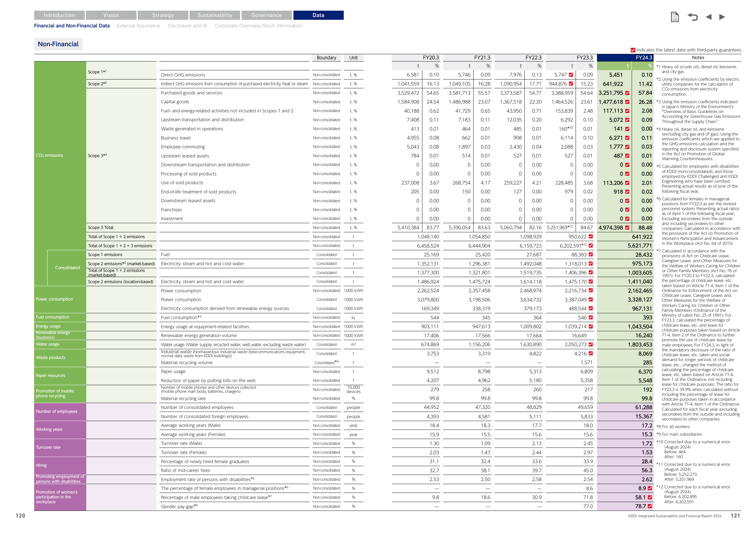Open the Strategy tab

click(x=163, y=15)
